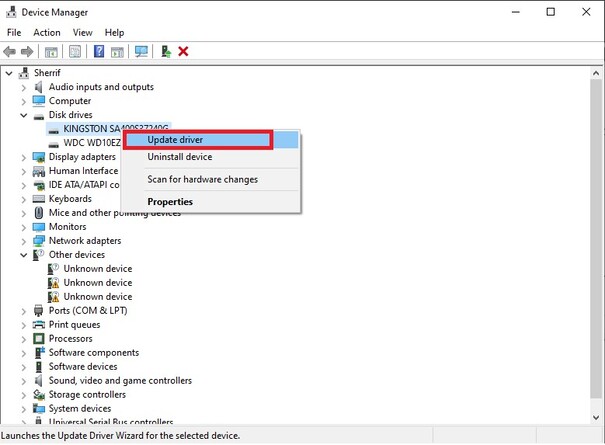Click the Software components icon
Viewport: 605px width, 445px height.
40,352
